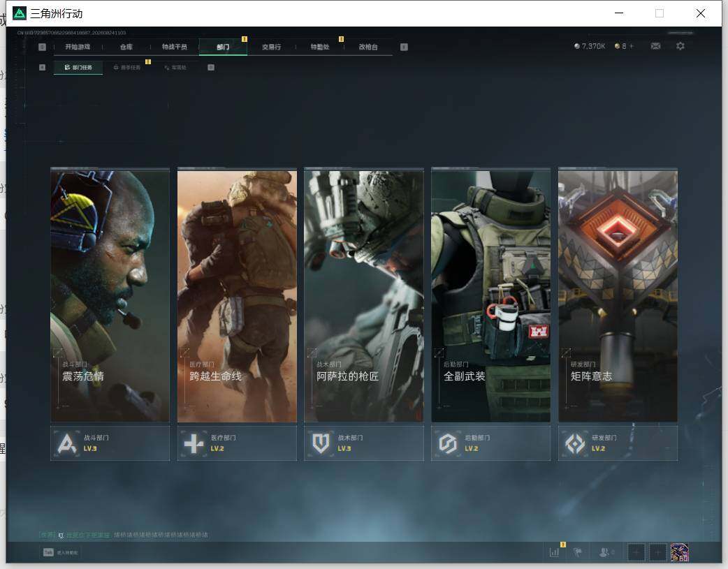Click the Tab key chat hint
This screenshot has height=569, width=728.
click(60, 552)
